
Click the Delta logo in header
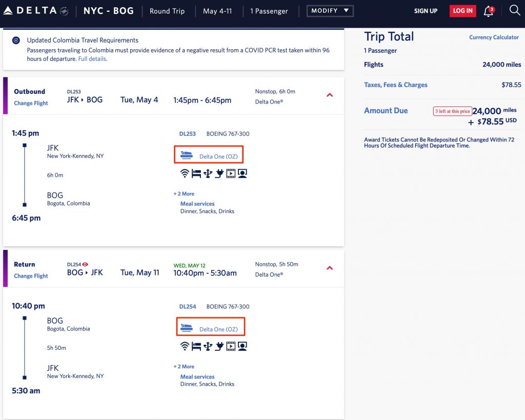click(36, 11)
